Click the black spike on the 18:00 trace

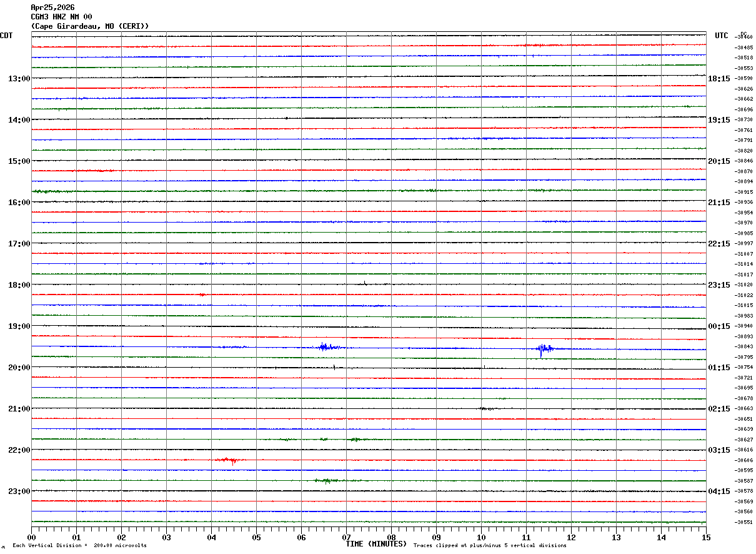365,283
